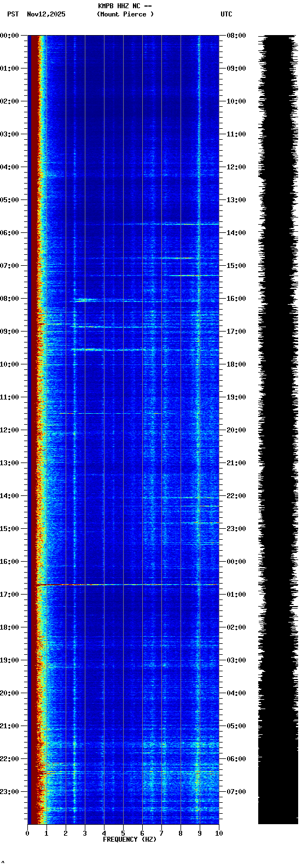This screenshot has width=302, height=868.
Task: Click the 'FREQUENCY (HZ)' axis label
Action: (130, 840)
